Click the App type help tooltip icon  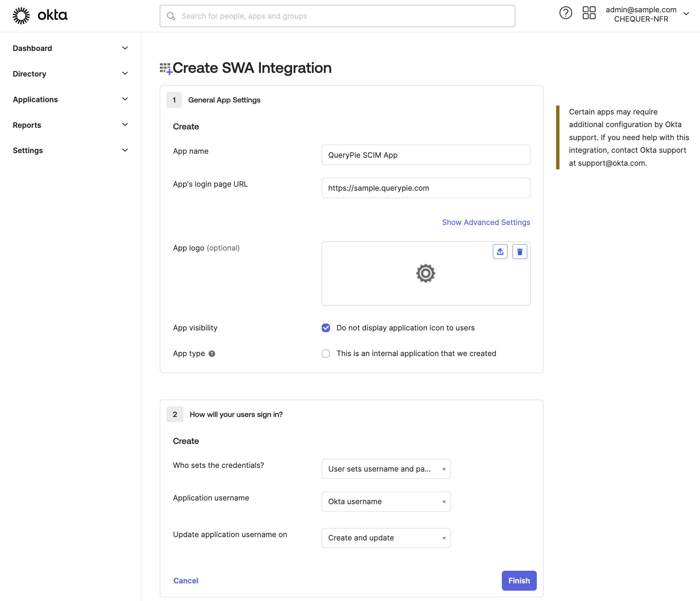click(212, 353)
